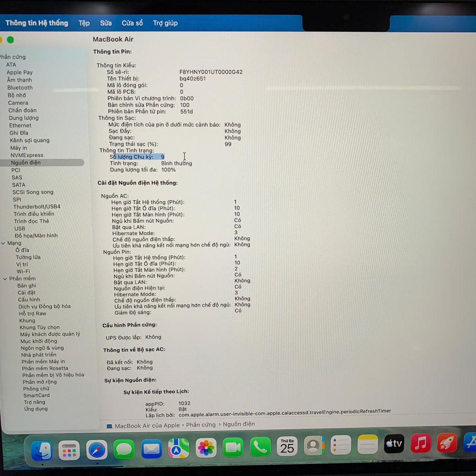The width and height of the screenshot is (476, 476).
Task: Click Phần cứng in the path bar
Action: 201,425
